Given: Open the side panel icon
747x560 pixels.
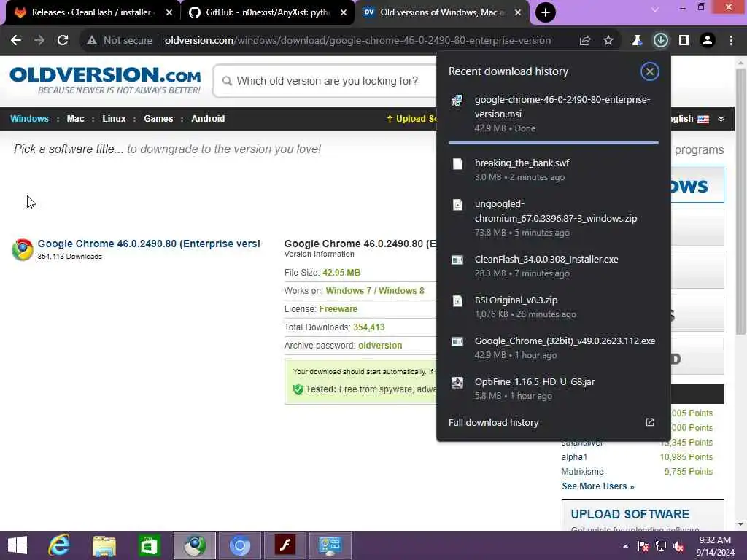Looking at the screenshot, I should coord(684,41).
